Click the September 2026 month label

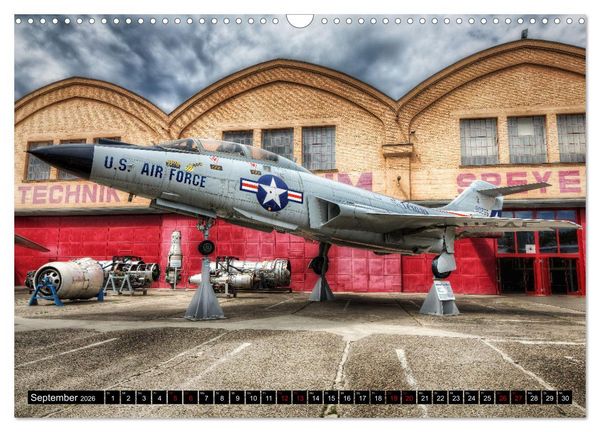pyautogui.click(x=65, y=398)
